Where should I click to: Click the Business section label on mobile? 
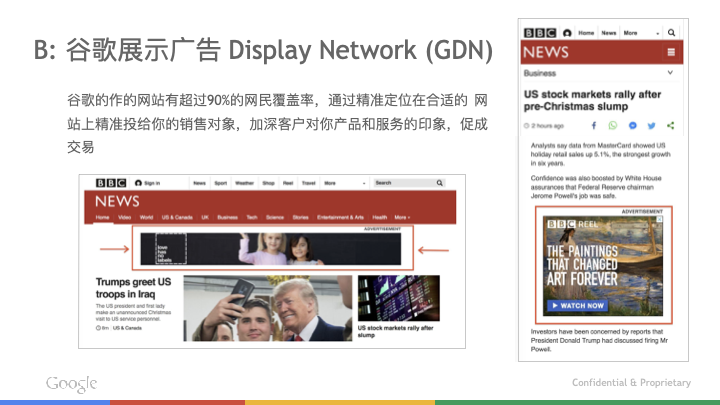[540, 73]
